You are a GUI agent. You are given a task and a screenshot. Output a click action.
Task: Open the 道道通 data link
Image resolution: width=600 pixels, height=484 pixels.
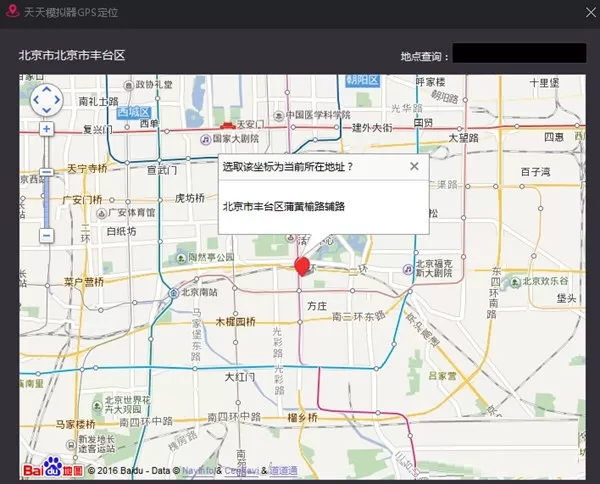(284, 471)
